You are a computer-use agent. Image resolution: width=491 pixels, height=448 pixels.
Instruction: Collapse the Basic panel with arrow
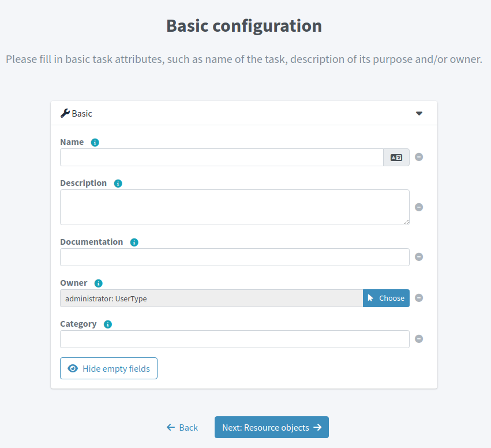click(419, 113)
